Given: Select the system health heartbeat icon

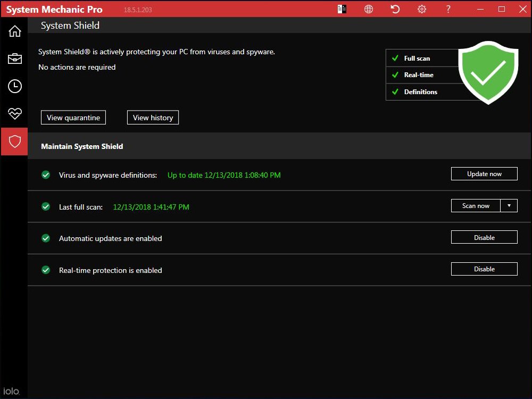Looking at the screenshot, I should tap(14, 114).
